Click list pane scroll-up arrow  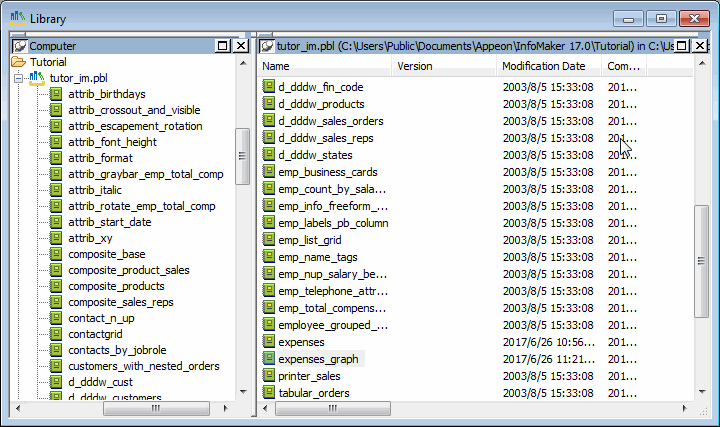coord(702,63)
